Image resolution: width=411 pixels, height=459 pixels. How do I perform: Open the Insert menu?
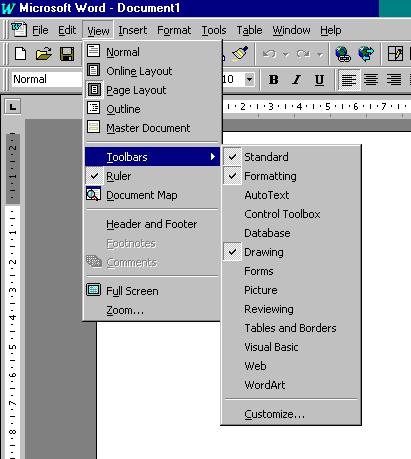click(133, 30)
